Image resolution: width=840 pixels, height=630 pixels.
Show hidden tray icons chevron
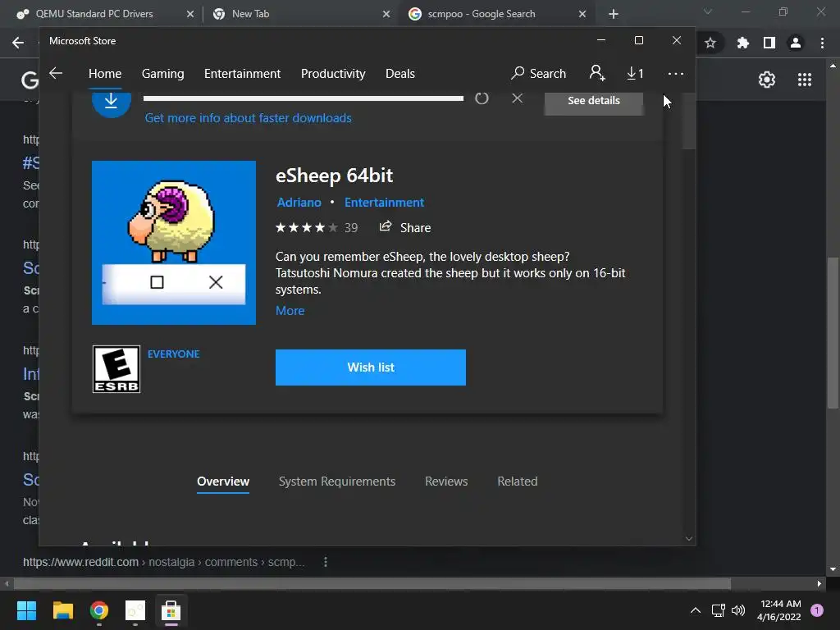696,610
